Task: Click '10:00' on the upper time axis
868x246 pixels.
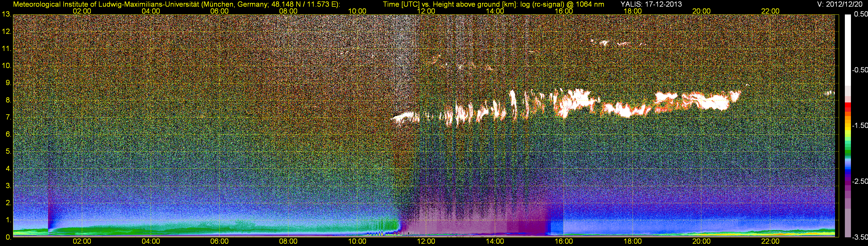Action: [x=357, y=11]
